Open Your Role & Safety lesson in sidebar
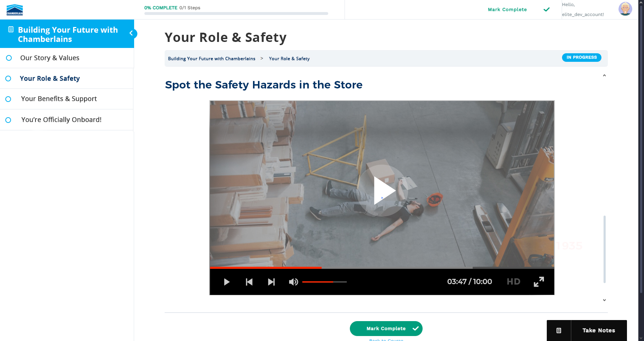The height and width of the screenshot is (341, 644). click(x=50, y=79)
